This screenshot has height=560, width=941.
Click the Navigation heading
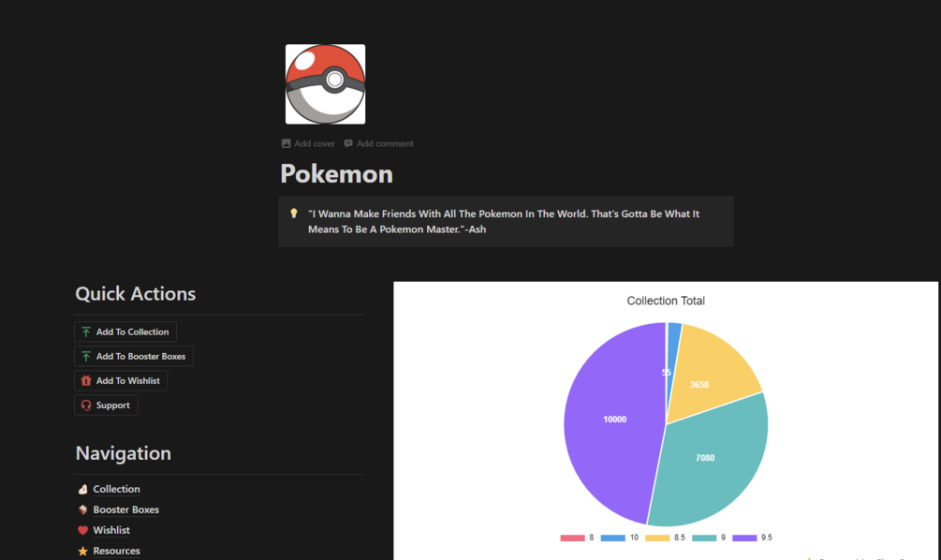coord(123,453)
